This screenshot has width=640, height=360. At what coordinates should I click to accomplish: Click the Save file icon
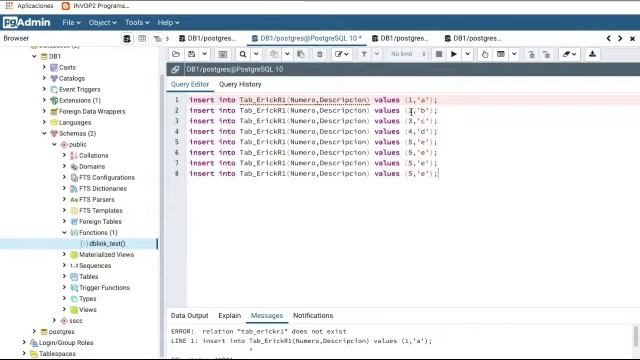(x=191, y=54)
